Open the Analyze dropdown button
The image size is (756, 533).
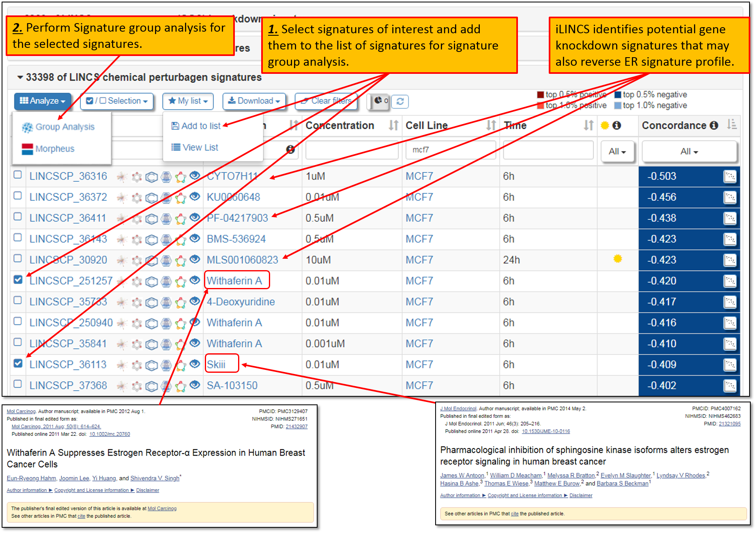[x=43, y=101]
